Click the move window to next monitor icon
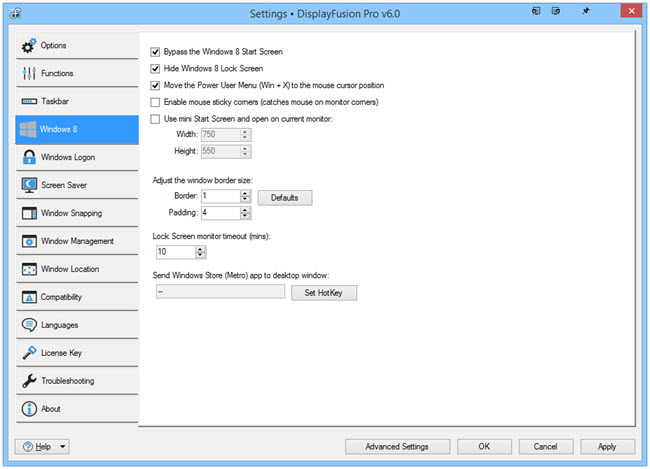This screenshot has height=469, width=650. click(x=556, y=11)
